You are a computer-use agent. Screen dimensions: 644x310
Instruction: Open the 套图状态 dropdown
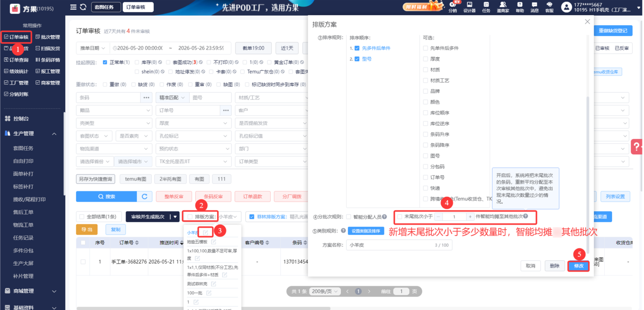pyautogui.click(x=94, y=136)
